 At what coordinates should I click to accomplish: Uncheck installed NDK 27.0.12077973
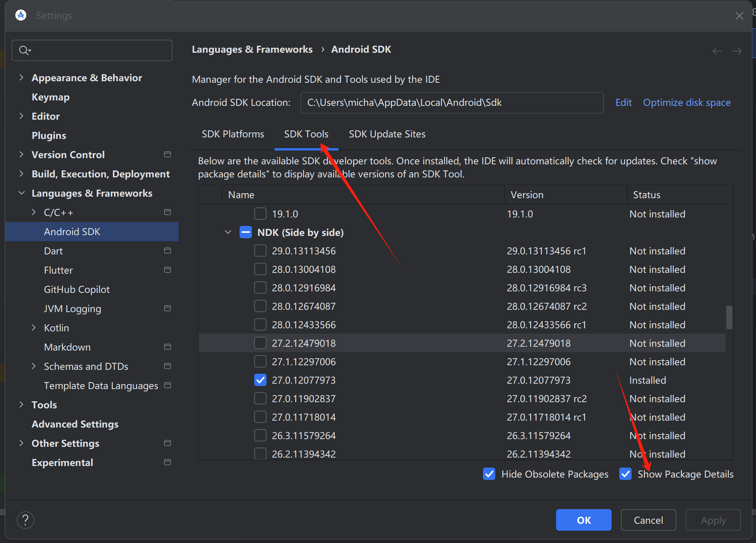click(x=260, y=380)
